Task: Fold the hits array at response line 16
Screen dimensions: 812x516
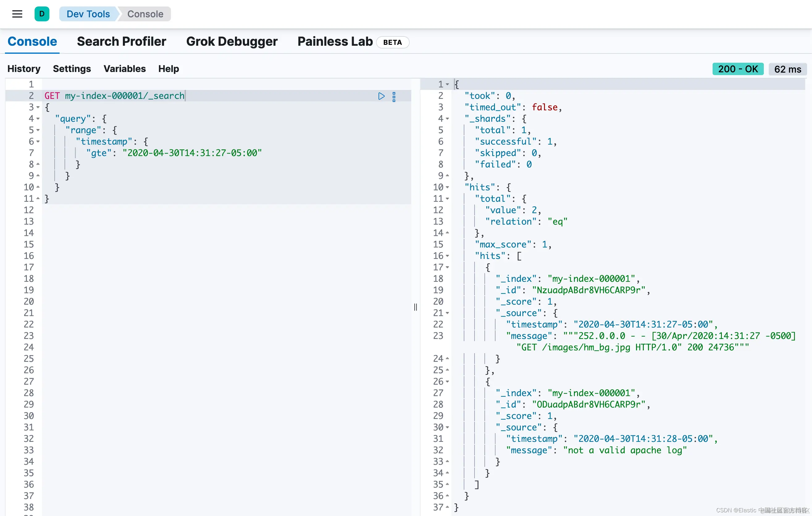Action: coord(447,256)
